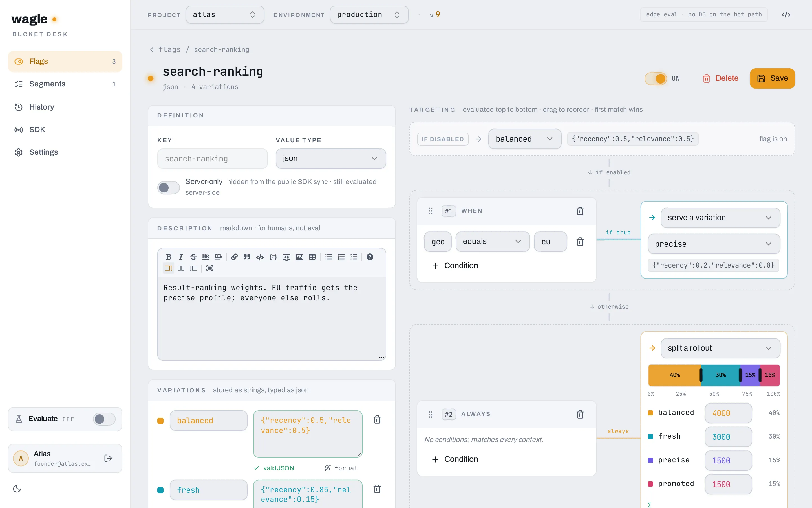Delete the fresh variation
This screenshot has width=812, height=508.
(377, 489)
